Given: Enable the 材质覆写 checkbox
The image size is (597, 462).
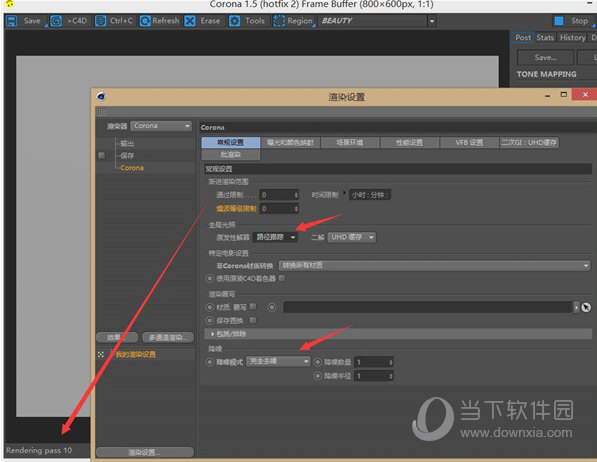Looking at the screenshot, I should pos(253,306).
